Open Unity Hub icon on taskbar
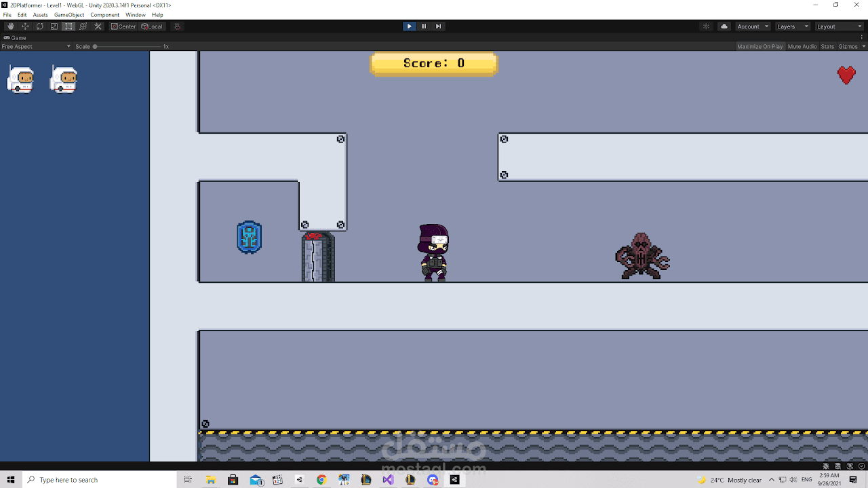Screen dimensions: 868x488 [299, 479]
